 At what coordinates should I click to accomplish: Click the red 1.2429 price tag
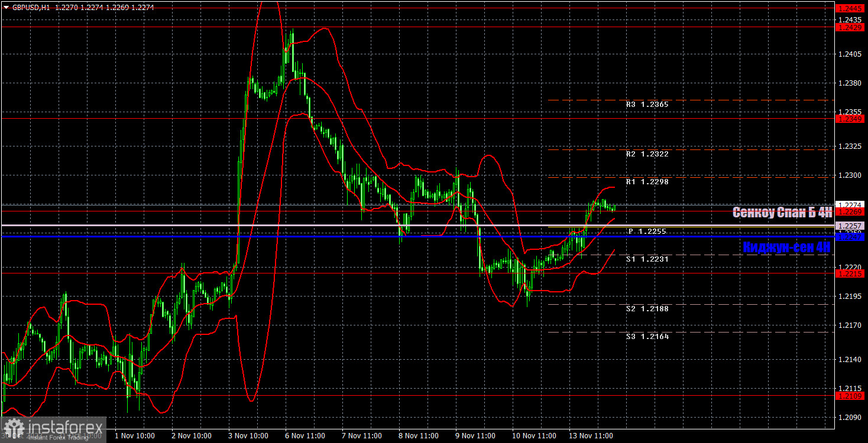click(851, 28)
